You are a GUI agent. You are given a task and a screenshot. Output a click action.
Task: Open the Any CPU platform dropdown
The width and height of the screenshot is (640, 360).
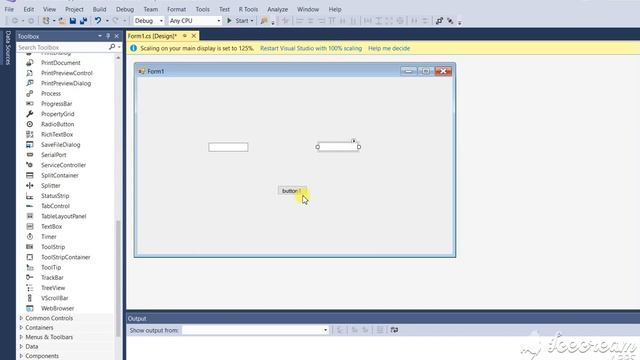pyautogui.click(x=195, y=21)
